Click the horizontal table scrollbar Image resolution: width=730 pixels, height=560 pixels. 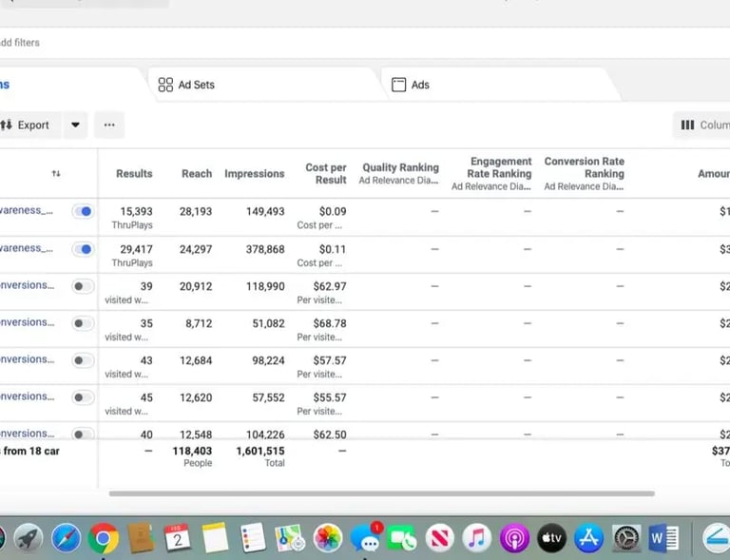[x=382, y=493]
